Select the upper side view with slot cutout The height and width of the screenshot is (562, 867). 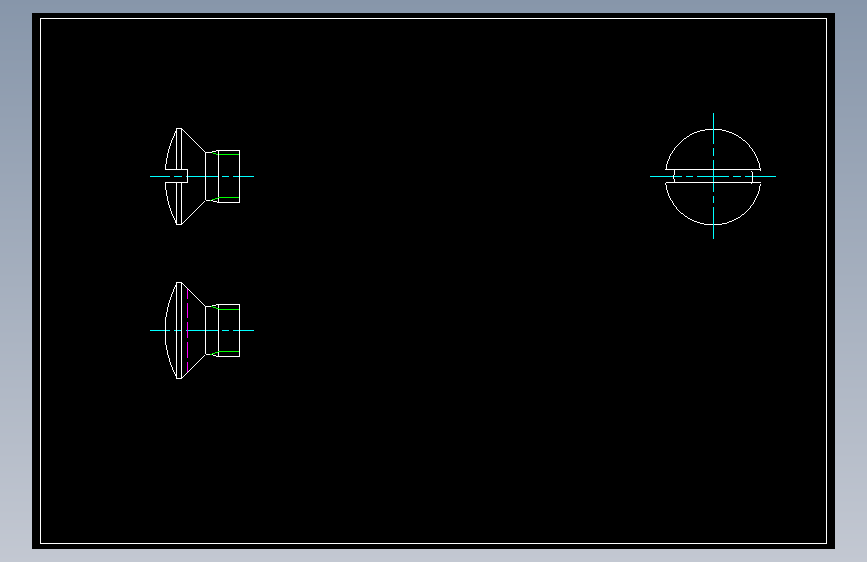click(202, 176)
